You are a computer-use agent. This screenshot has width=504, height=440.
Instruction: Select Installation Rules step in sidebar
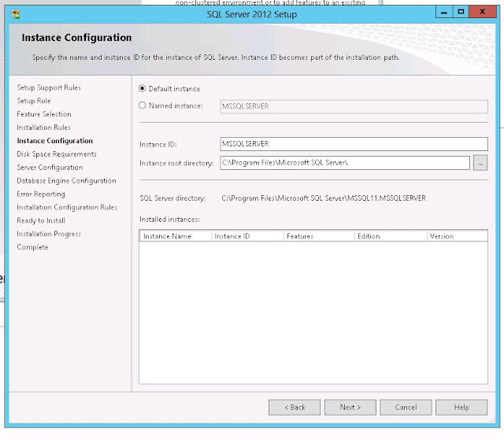click(x=44, y=128)
